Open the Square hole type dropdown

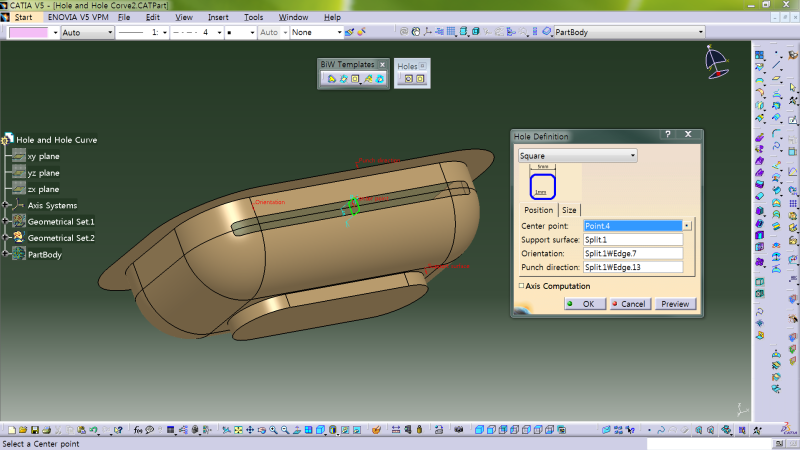coord(632,156)
